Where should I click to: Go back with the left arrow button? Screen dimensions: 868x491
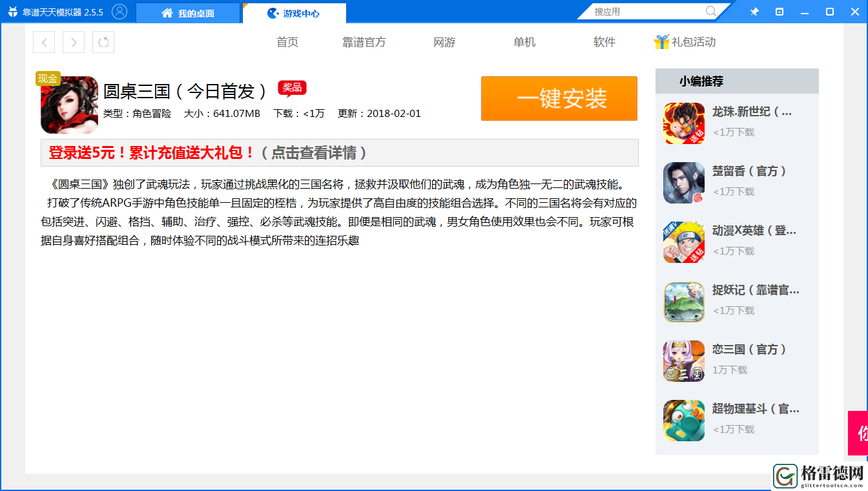pyautogui.click(x=44, y=42)
